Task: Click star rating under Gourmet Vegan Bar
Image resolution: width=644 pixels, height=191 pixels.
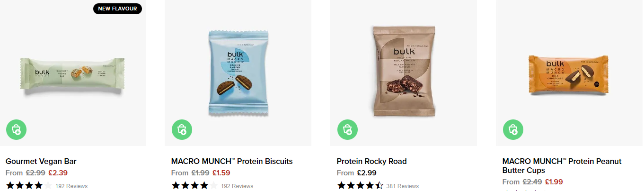Action: [29, 185]
